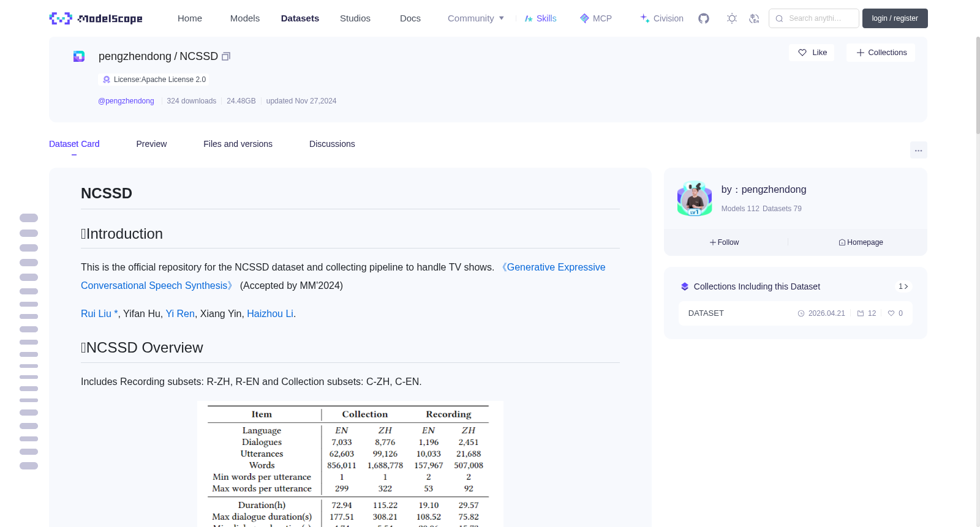
Task: Open the Docs nav item
Action: [x=410, y=18]
